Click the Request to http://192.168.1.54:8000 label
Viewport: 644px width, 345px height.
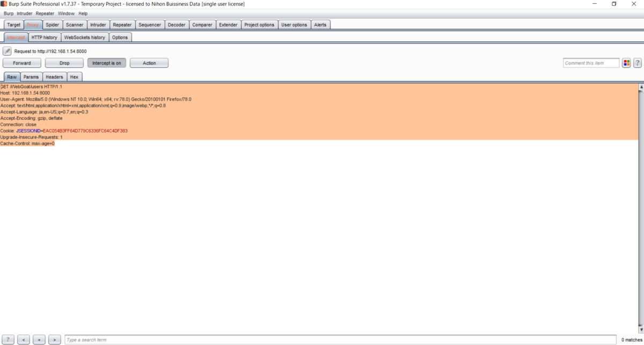click(50, 51)
